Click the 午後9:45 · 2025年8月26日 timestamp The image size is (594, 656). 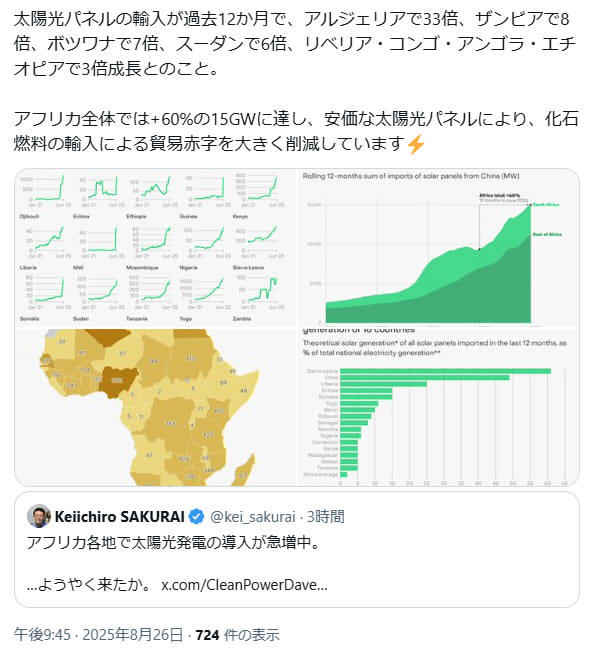coord(98,635)
